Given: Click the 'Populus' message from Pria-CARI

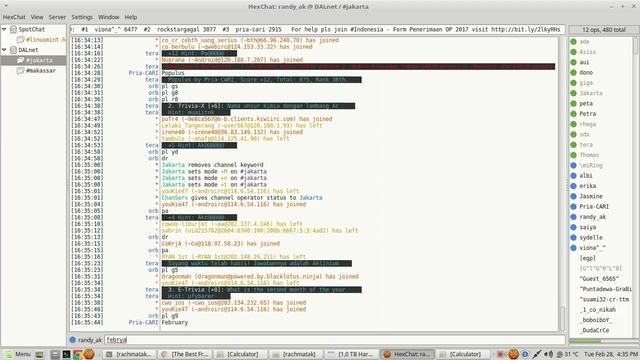Looking at the screenshot, I should click(173, 73).
